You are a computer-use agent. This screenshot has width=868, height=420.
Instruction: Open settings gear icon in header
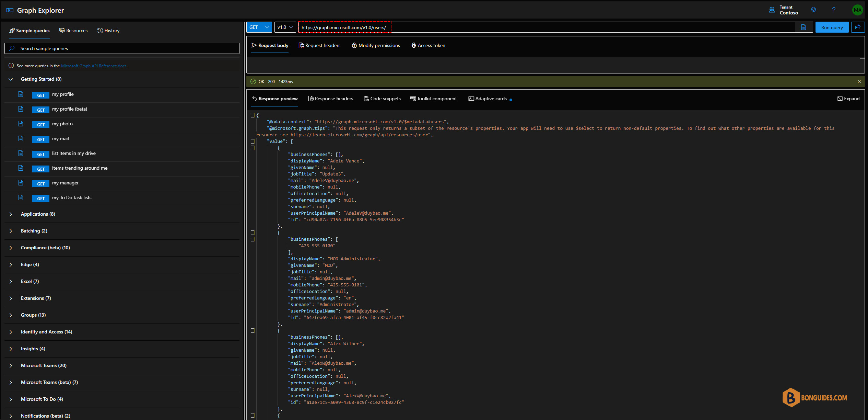point(813,10)
